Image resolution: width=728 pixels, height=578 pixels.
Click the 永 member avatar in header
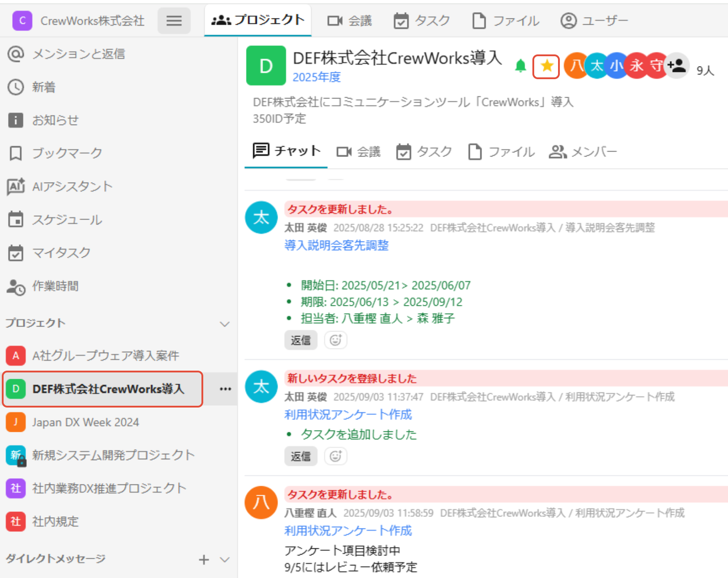click(636, 66)
